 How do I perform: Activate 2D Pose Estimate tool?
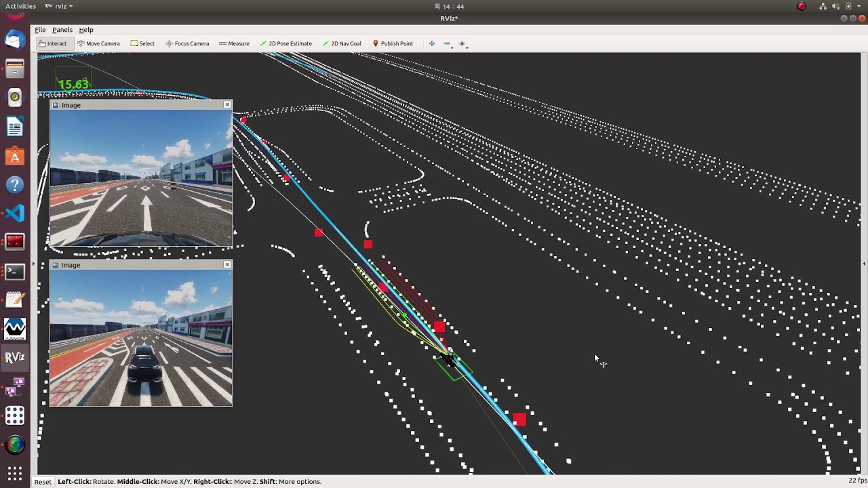point(285,43)
